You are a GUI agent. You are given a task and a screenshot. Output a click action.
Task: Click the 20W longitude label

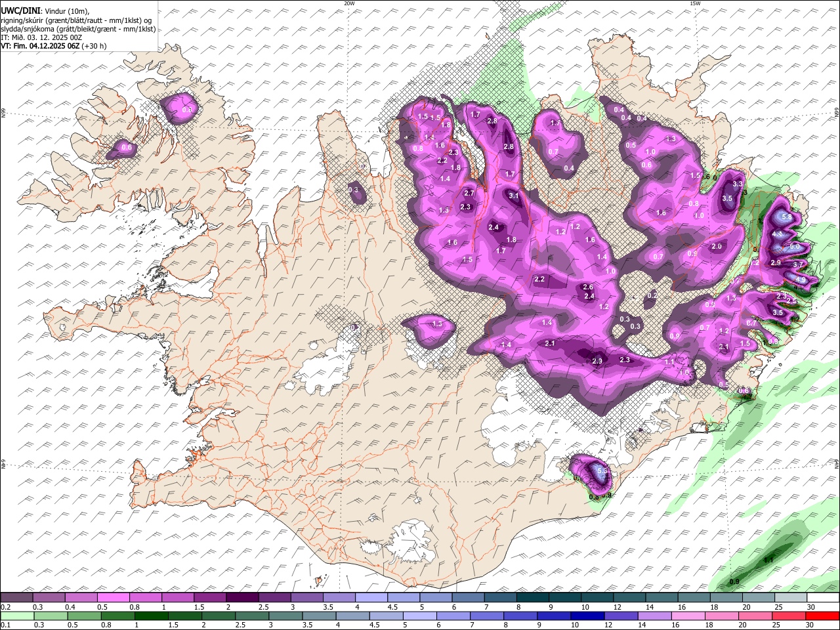(349, 3)
